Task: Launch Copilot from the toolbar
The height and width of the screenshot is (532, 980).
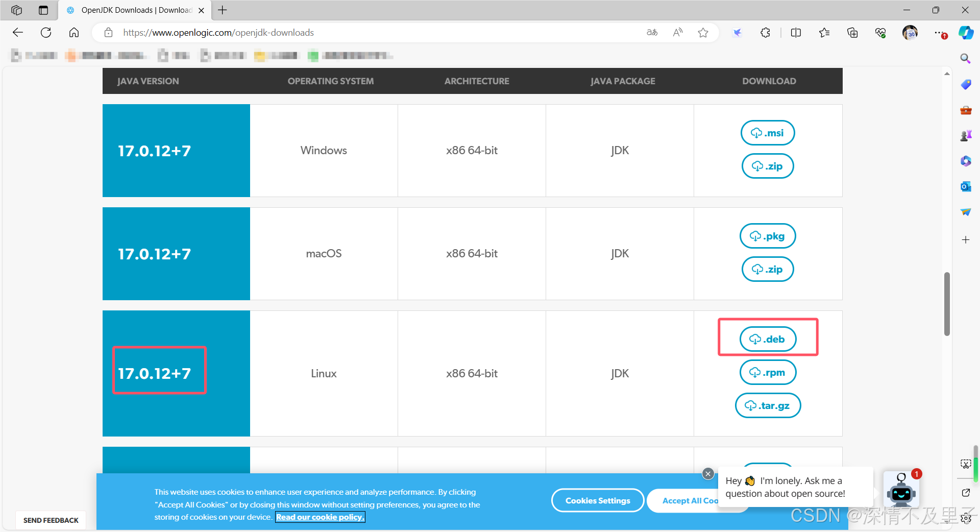Action: 966,33
